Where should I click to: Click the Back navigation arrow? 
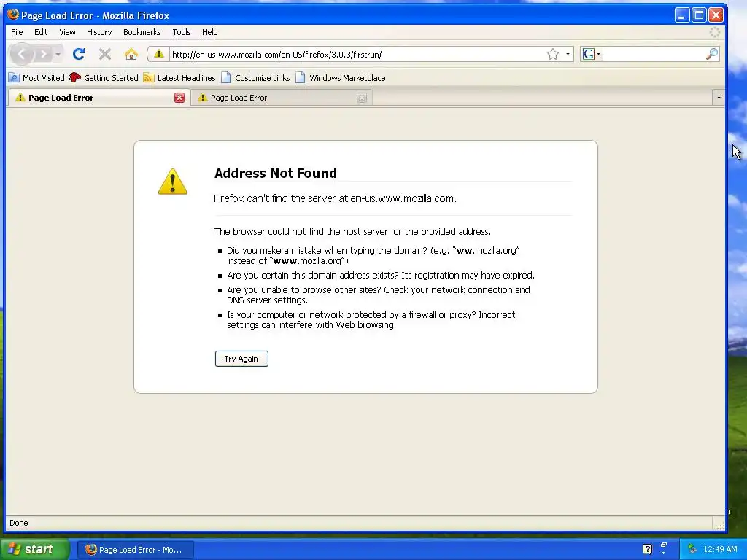pyautogui.click(x=21, y=54)
